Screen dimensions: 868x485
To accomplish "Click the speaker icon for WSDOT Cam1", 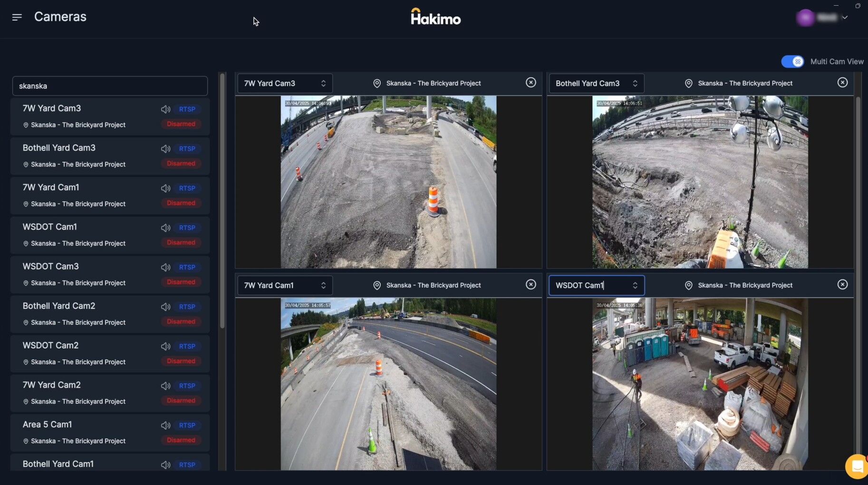I will (165, 228).
